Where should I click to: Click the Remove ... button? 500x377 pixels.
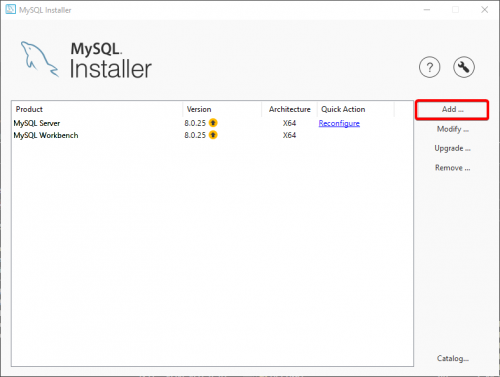[453, 168]
